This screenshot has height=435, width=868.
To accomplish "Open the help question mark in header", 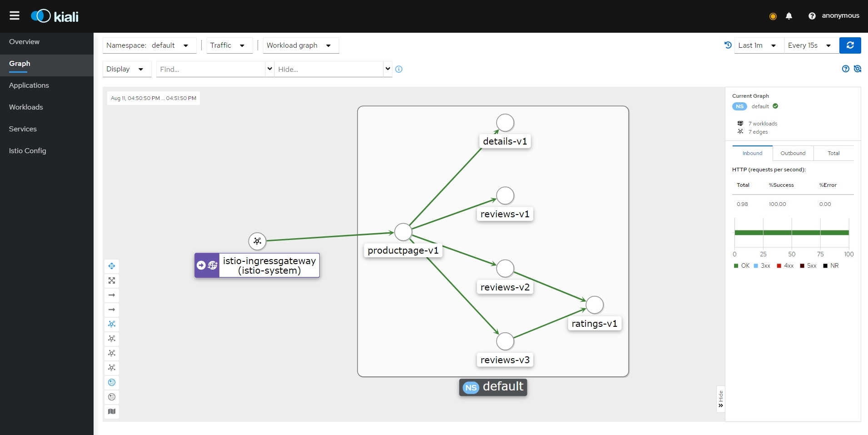I will point(812,16).
